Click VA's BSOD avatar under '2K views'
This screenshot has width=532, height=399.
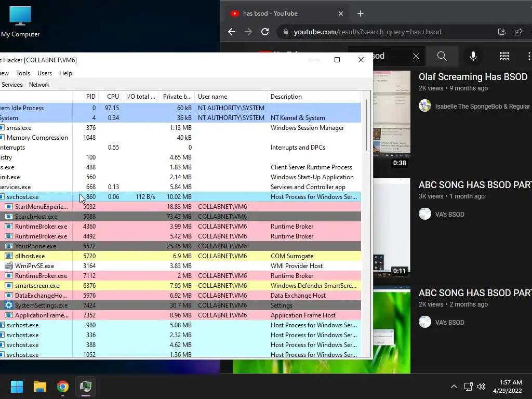(425, 322)
